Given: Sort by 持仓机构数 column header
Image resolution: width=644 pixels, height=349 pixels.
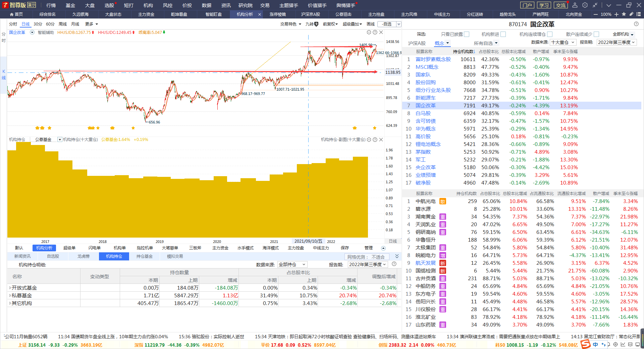Looking at the screenshot, I should click(464, 52).
